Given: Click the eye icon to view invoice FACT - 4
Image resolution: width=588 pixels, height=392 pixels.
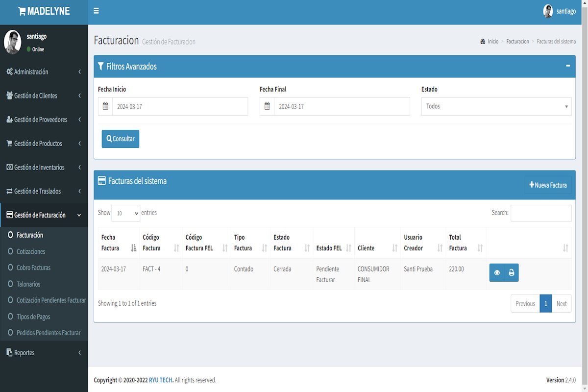Looking at the screenshot, I should tap(497, 273).
